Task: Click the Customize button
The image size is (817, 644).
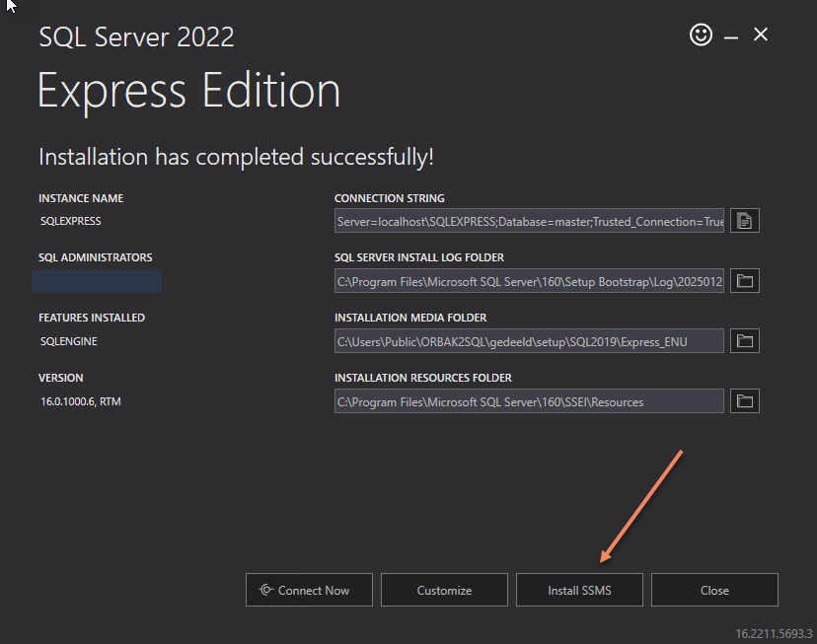Action: [444, 590]
